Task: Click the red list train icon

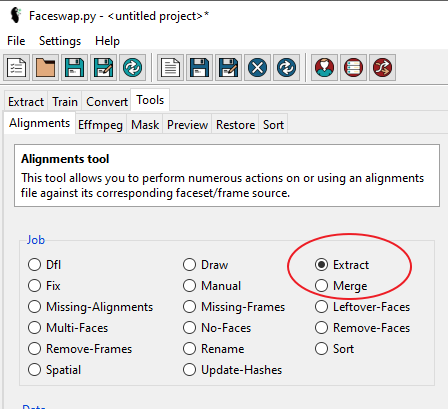Action: (x=353, y=68)
